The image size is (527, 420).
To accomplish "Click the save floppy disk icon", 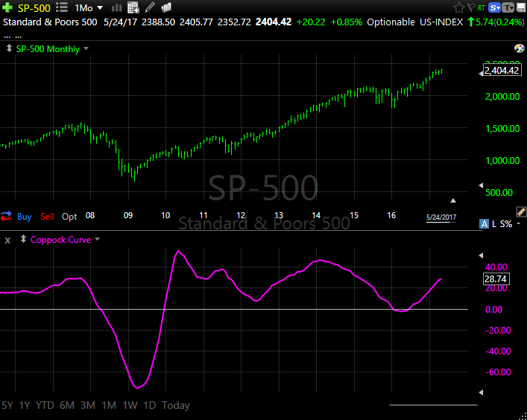I will pyautogui.click(x=521, y=7).
